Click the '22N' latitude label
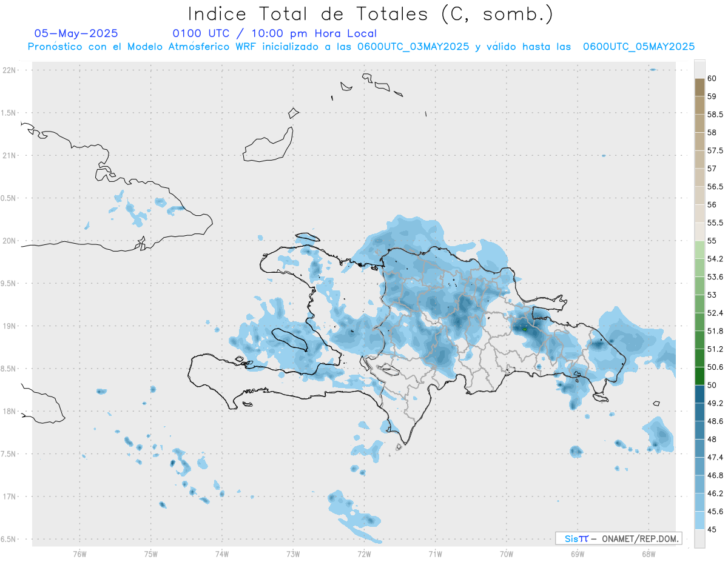The width and height of the screenshot is (728, 562). tap(9, 70)
